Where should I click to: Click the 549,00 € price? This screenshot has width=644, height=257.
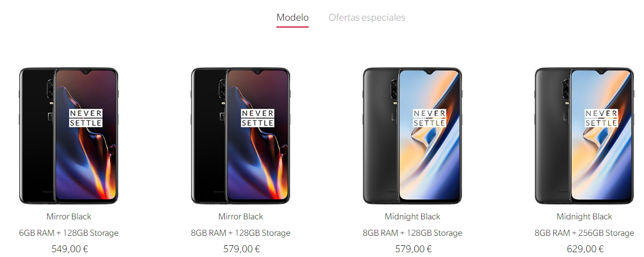pyautogui.click(x=69, y=249)
